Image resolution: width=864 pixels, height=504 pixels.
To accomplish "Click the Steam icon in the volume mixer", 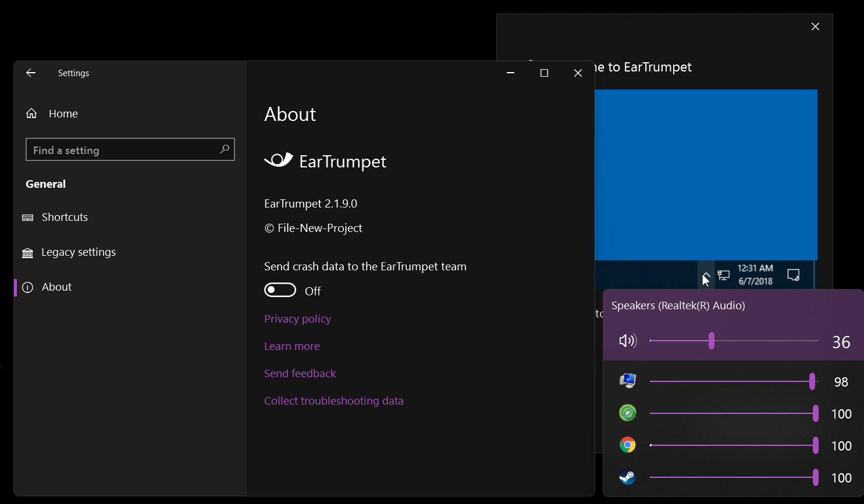I will 628,477.
